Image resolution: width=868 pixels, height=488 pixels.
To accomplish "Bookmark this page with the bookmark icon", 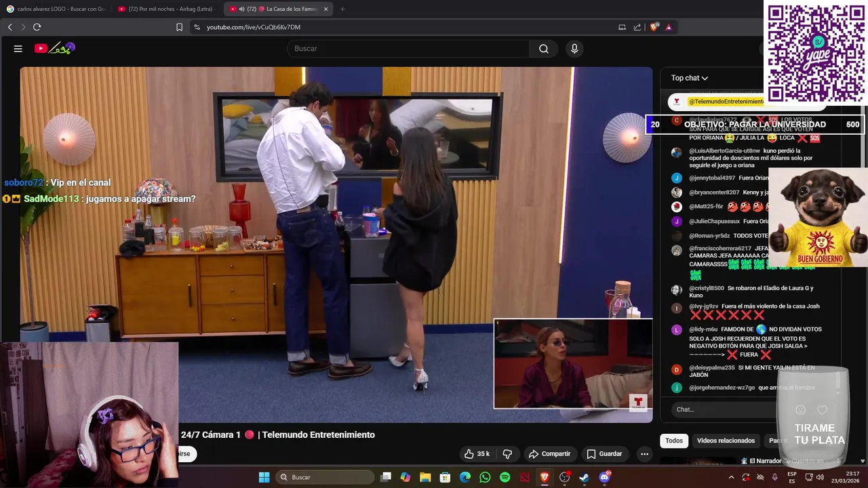I will point(179,27).
